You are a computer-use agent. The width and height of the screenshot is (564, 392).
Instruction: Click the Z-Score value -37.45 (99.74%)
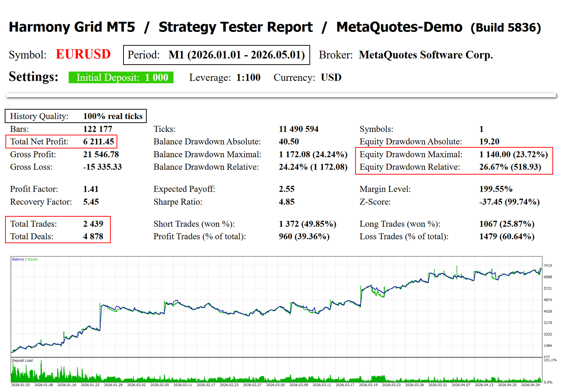coord(510,202)
